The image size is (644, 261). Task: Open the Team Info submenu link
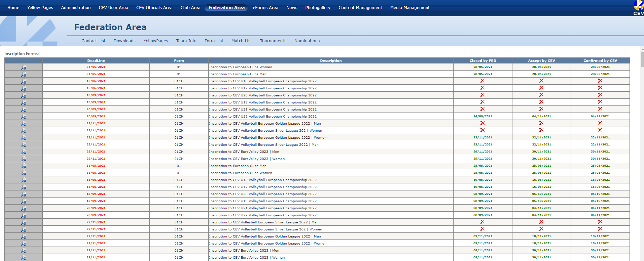tap(186, 41)
